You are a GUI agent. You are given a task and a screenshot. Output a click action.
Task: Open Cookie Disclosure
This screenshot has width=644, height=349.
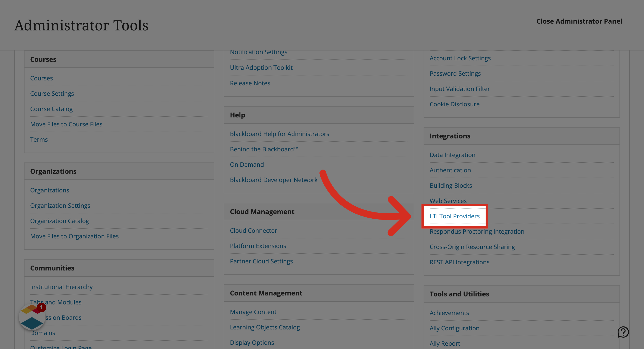click(455, 104)
